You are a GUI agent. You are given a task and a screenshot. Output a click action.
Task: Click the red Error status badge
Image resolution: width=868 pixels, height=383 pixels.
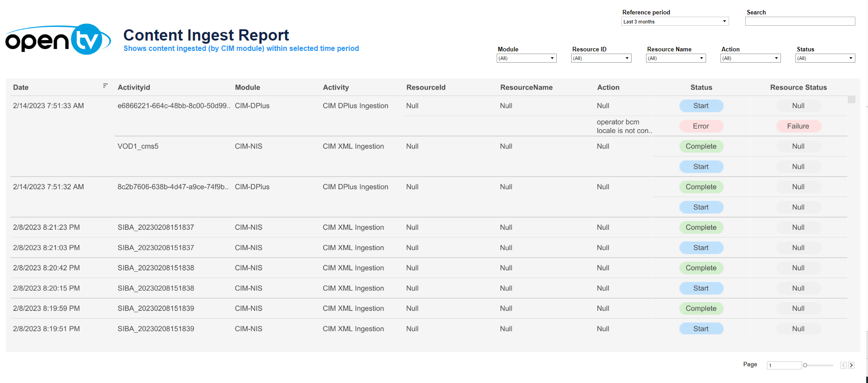[x=701, y=126]
